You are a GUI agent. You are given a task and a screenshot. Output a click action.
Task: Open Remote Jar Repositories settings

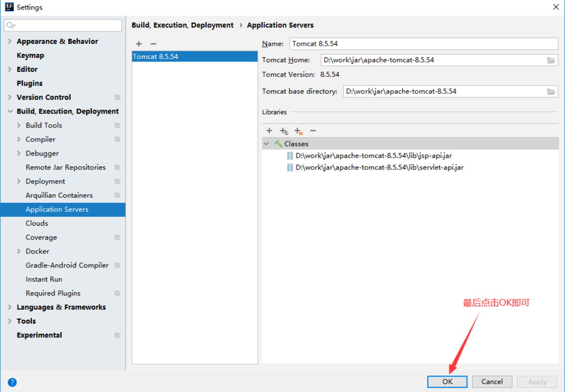66,167
